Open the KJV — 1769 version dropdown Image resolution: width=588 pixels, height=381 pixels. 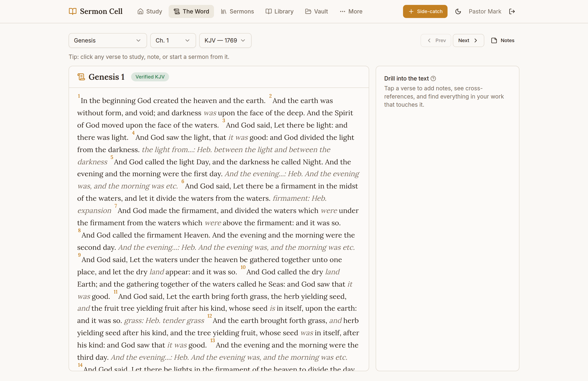coord(225,40)
